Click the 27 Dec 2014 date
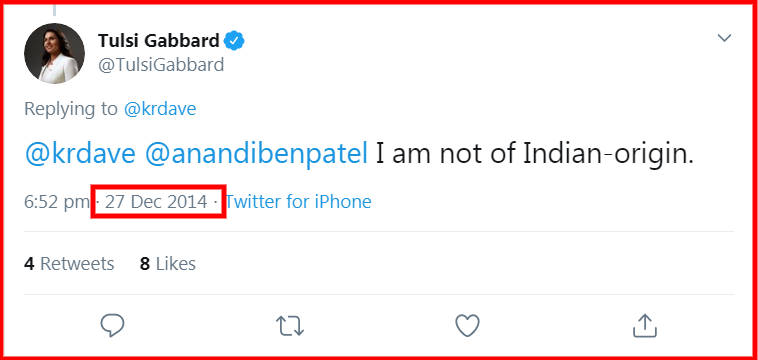 click(156, 202)
